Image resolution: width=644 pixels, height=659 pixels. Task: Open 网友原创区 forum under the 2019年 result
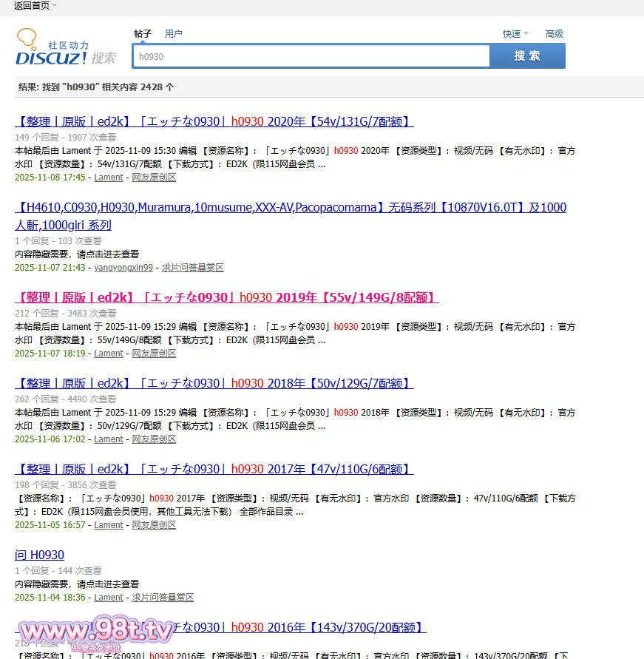(154, 354)
